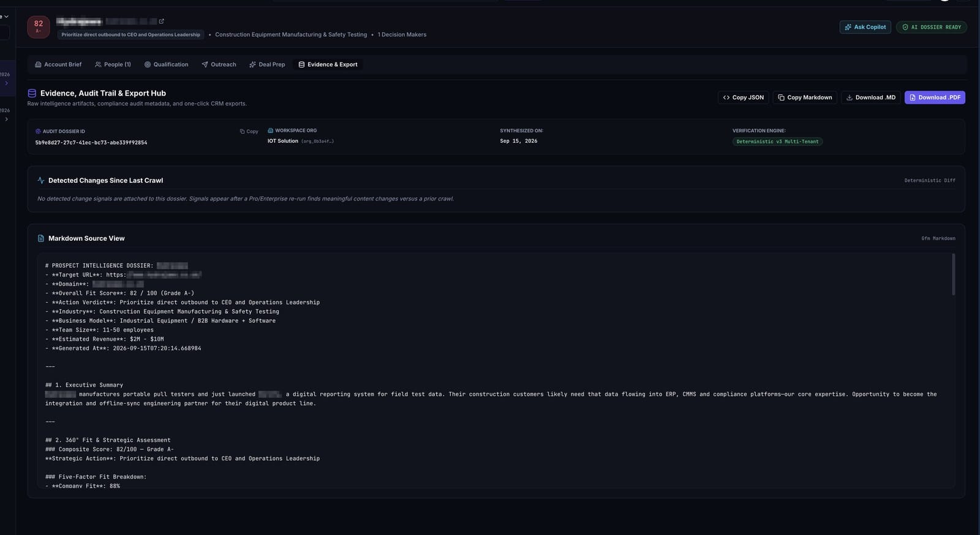Click Construction Equipment Manufacturing & Safety Testing header text
The height and width of the screenshot is (535, 980).
[x=291, y=35]
